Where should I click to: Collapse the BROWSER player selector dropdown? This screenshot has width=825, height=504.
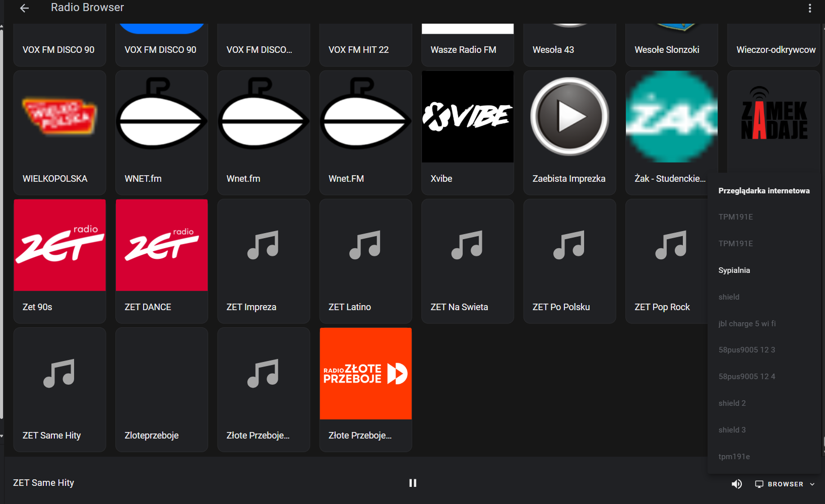[x=785, y=484]
